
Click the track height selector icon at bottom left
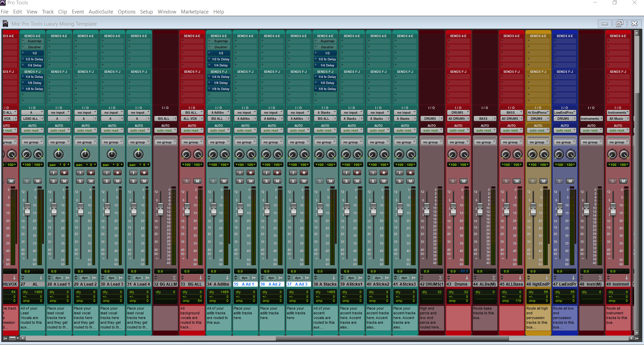click(x=12, y=338)
